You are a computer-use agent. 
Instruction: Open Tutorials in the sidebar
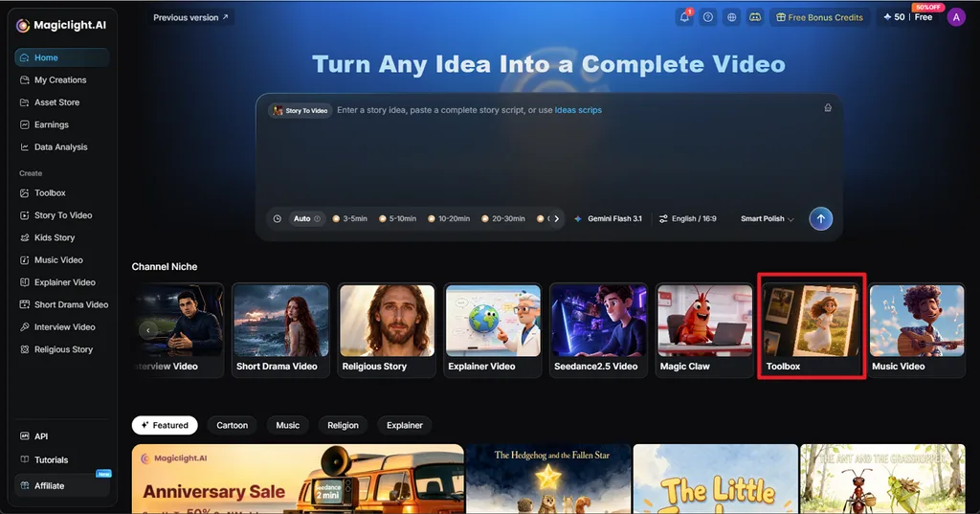point(62,459)
